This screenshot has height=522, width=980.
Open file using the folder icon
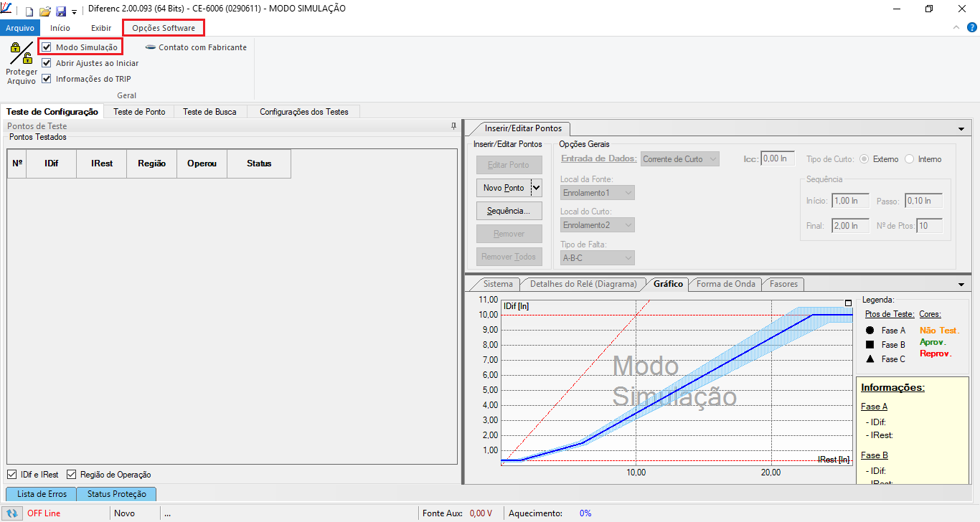tap(44, 11)
